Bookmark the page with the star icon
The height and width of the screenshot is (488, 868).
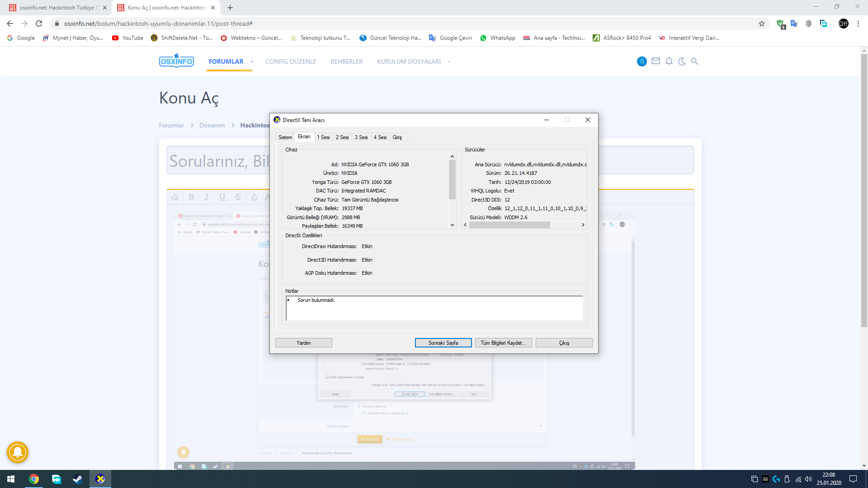pyautogui.click(x=762, y=23)
